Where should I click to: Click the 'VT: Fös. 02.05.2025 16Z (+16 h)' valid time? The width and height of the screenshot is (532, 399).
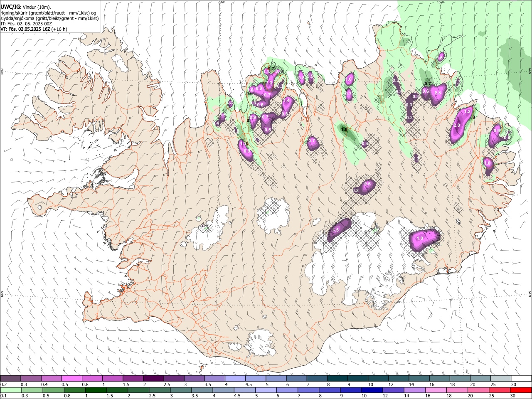[x=34, y=29]
